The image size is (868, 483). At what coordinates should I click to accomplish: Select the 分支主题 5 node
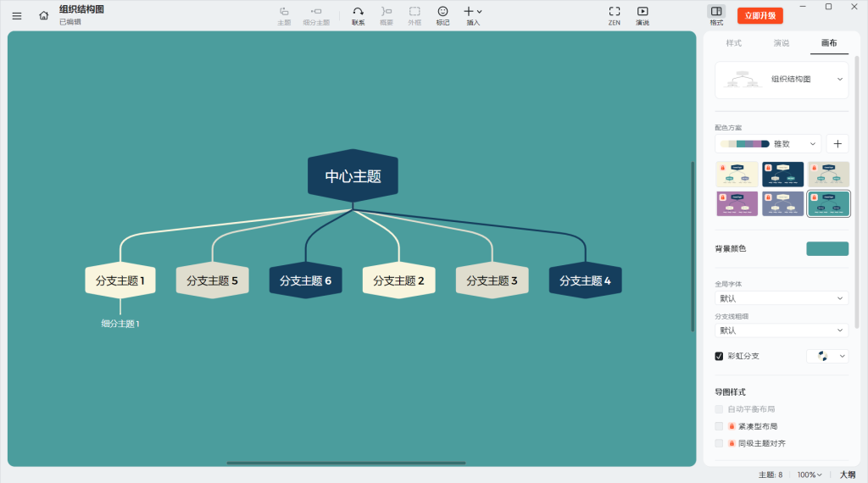point(212,280)
